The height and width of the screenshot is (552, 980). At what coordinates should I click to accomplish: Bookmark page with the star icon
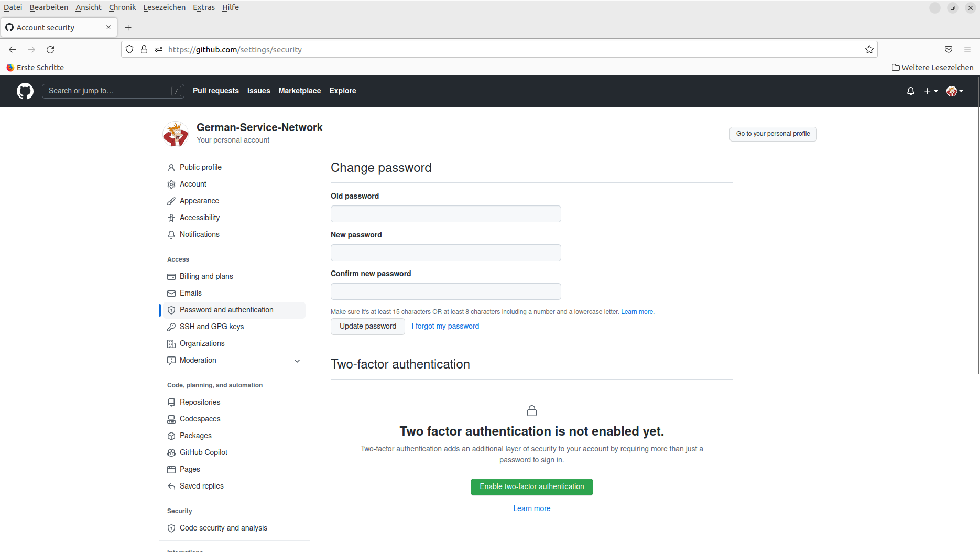[869, 50]
